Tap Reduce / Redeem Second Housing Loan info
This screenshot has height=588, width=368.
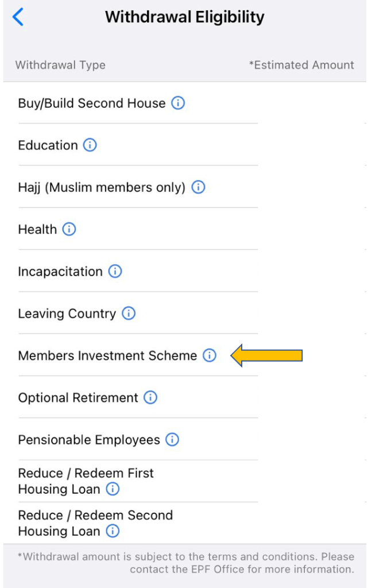coord(113,531)
